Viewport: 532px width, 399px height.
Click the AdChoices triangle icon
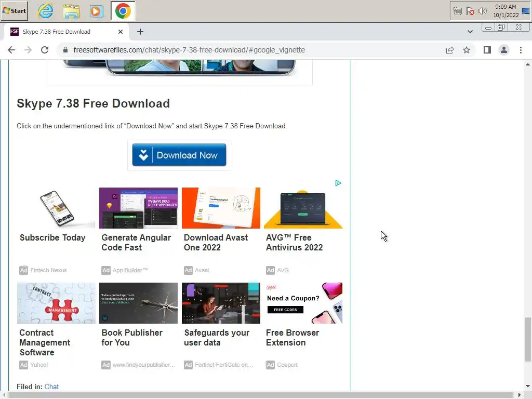click(x=338, y=183)
